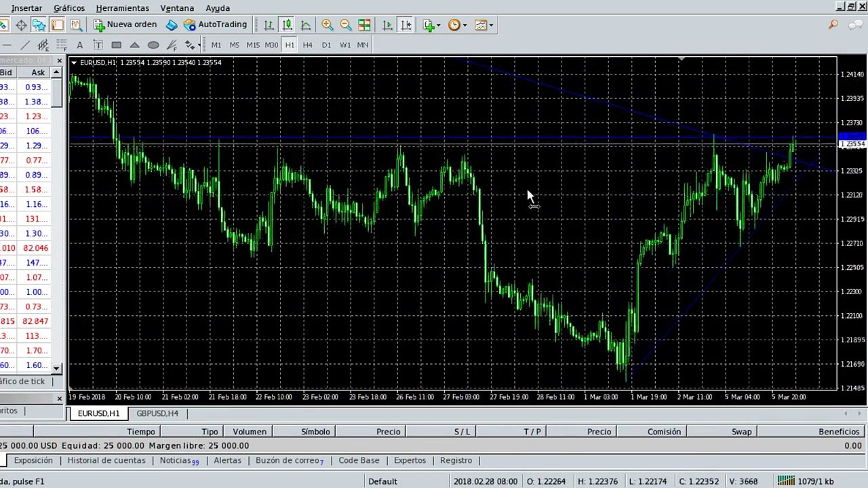Select the ellipse shape tool
Screen dimensions: 868x488
tap(153, 45)
